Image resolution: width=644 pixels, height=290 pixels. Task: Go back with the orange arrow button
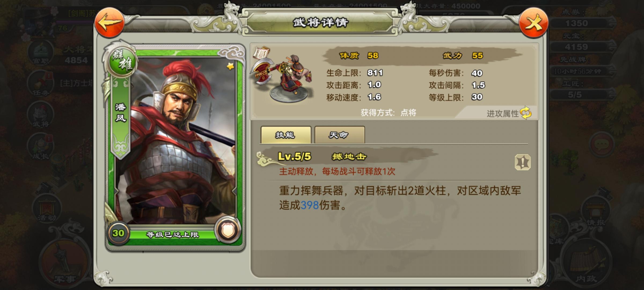pos(109,23)
